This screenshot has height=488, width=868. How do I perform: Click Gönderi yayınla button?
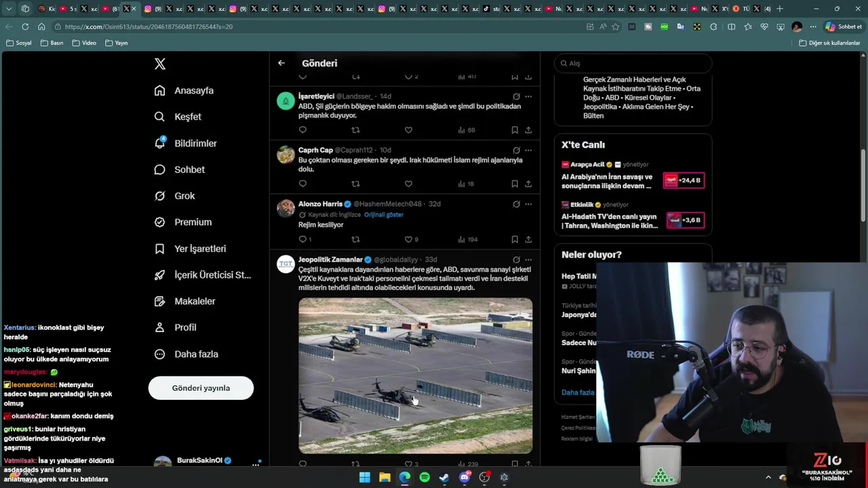click(201, 388)
